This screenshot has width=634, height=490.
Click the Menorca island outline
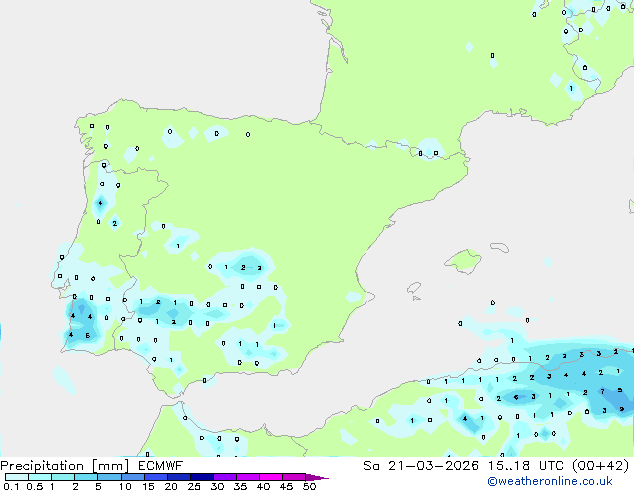pyautogui.click(x=499, y=247)
